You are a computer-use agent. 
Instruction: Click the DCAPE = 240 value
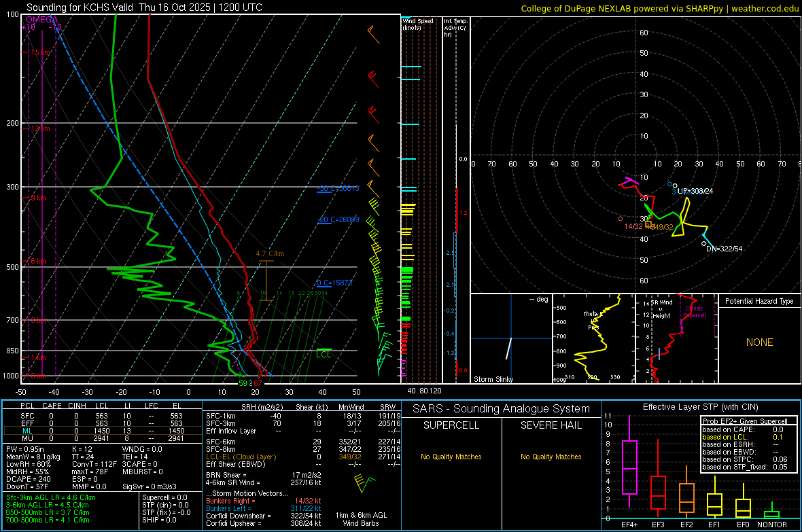(28, 479)
